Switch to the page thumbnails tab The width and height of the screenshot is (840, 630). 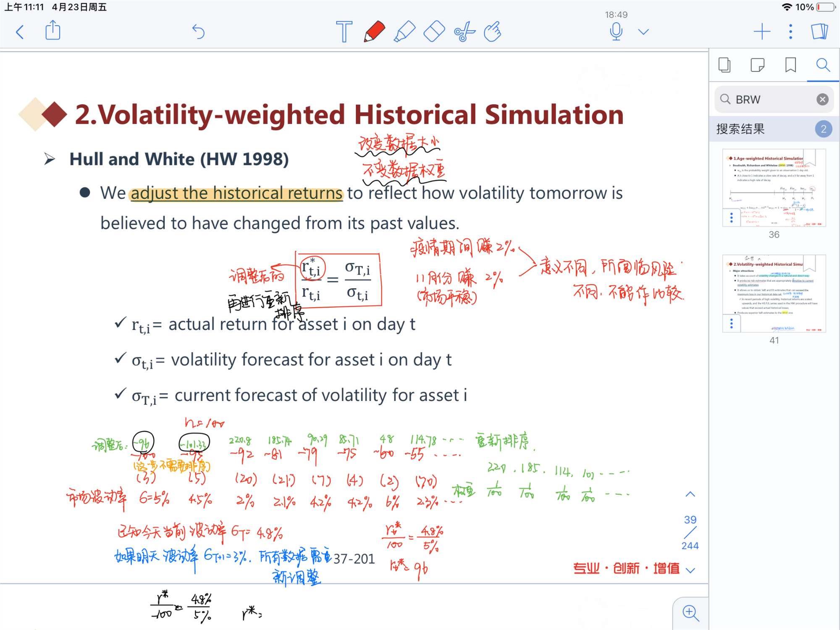click(x=724, y=65)
